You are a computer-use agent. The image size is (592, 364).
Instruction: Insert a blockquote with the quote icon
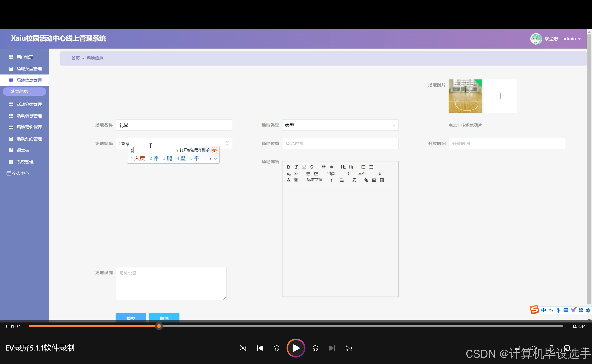click(x=324, y=167)
